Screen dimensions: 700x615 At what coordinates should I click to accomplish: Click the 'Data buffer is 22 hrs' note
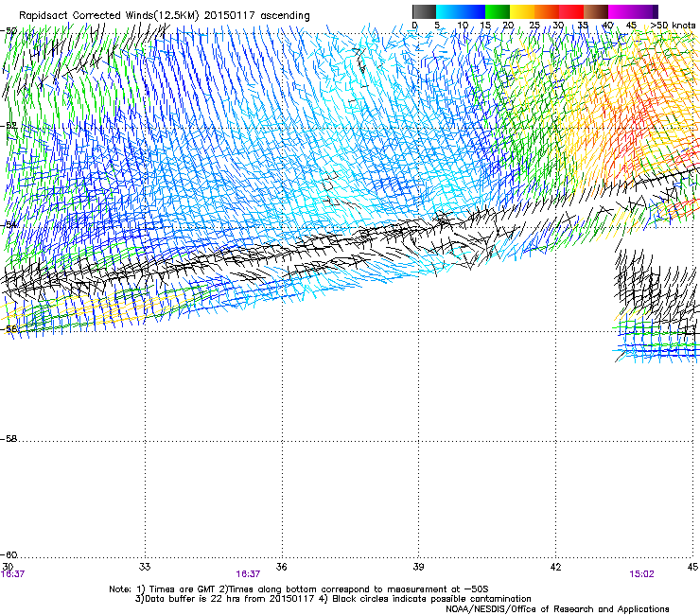[x=333, y=599]
